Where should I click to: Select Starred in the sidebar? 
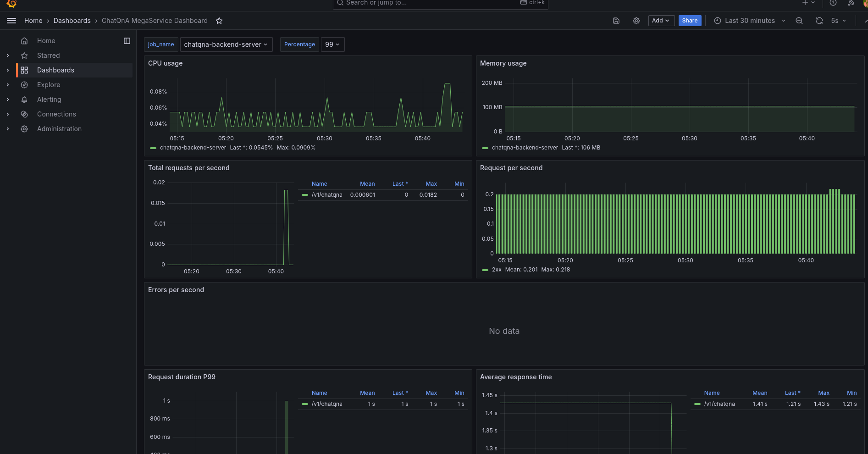click(x=48, y=55)
